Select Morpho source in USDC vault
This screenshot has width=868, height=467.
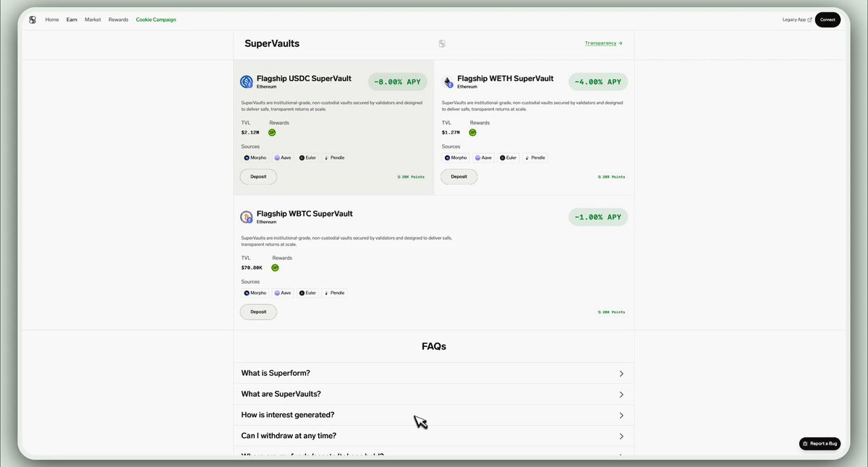click(255, 158)
